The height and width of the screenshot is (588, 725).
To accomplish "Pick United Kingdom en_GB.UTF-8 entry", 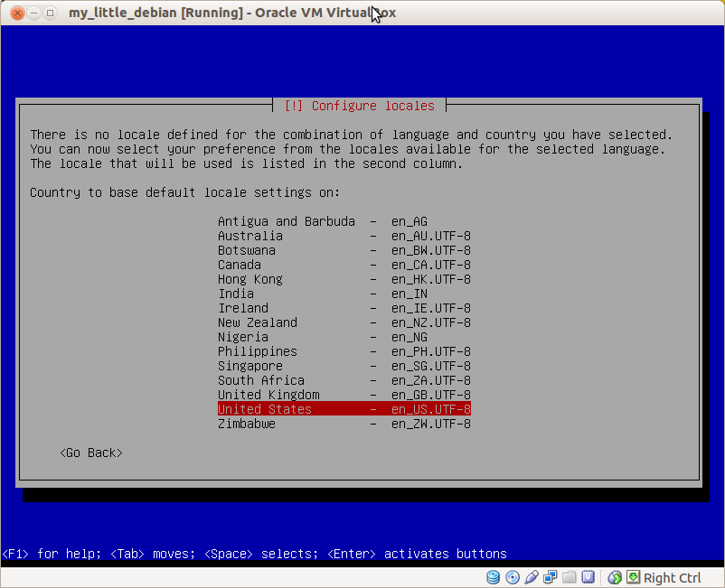I will (344, 395).
